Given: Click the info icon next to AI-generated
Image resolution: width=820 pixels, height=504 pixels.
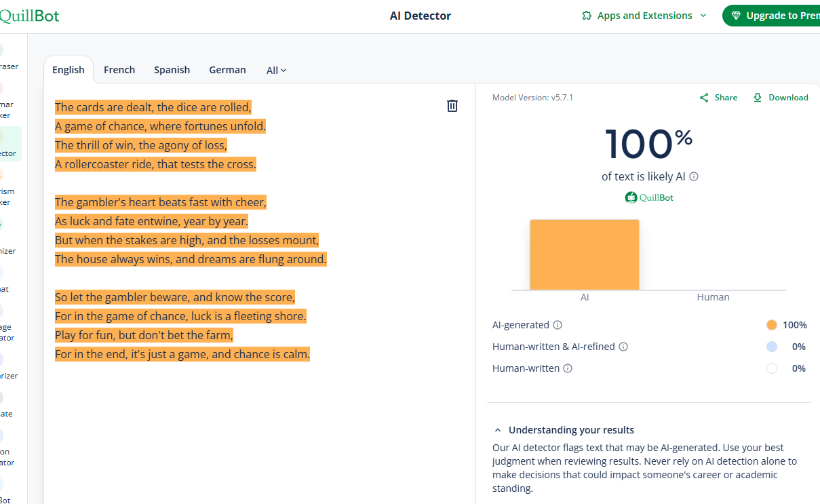Looking at the screenshot, I should 558,325.
